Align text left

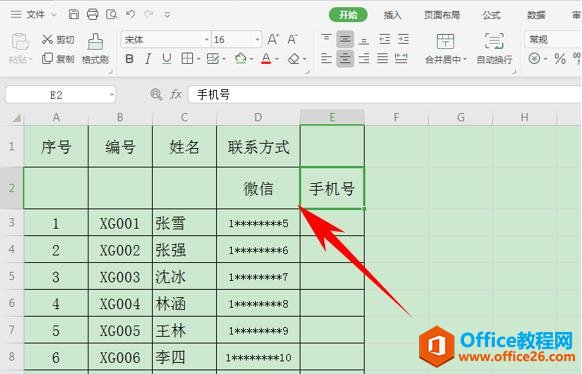(x=326, y=58)
